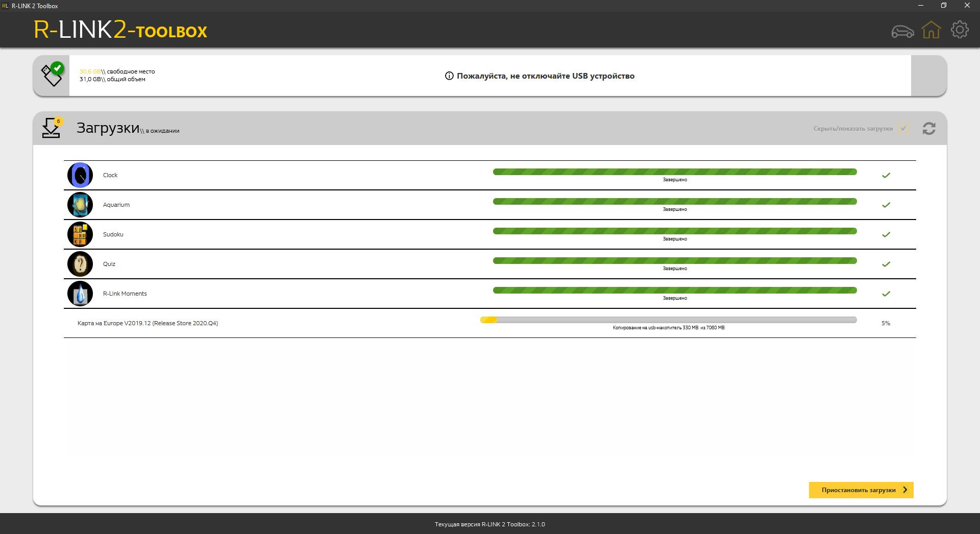This screenshot has height=534, width=980.
Task: Click the 31,0 GB общий объем text
Action: pos(112,79)
